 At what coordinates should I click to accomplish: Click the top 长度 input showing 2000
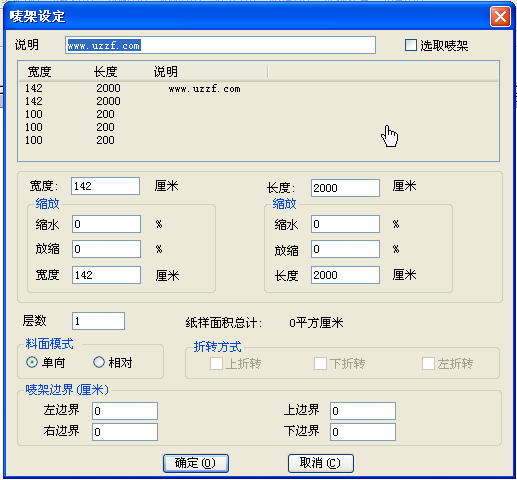click(345, 188)
